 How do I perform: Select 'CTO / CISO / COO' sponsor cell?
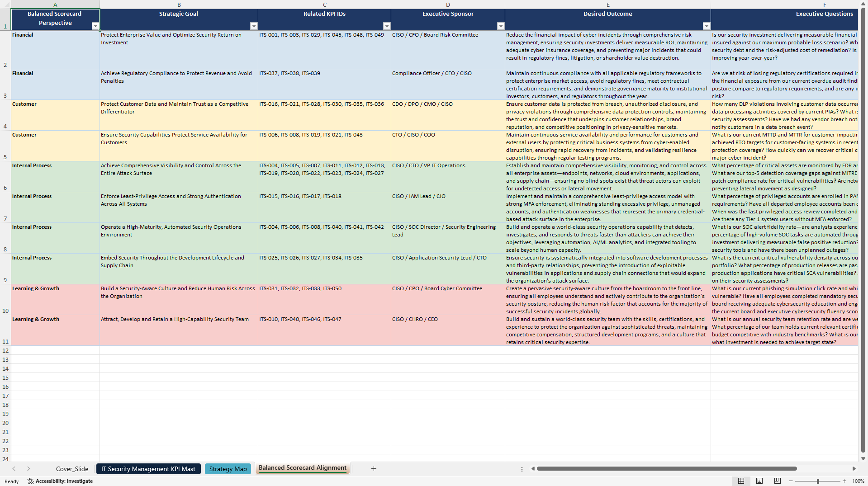pyautogui.click(x=448, y=146)
